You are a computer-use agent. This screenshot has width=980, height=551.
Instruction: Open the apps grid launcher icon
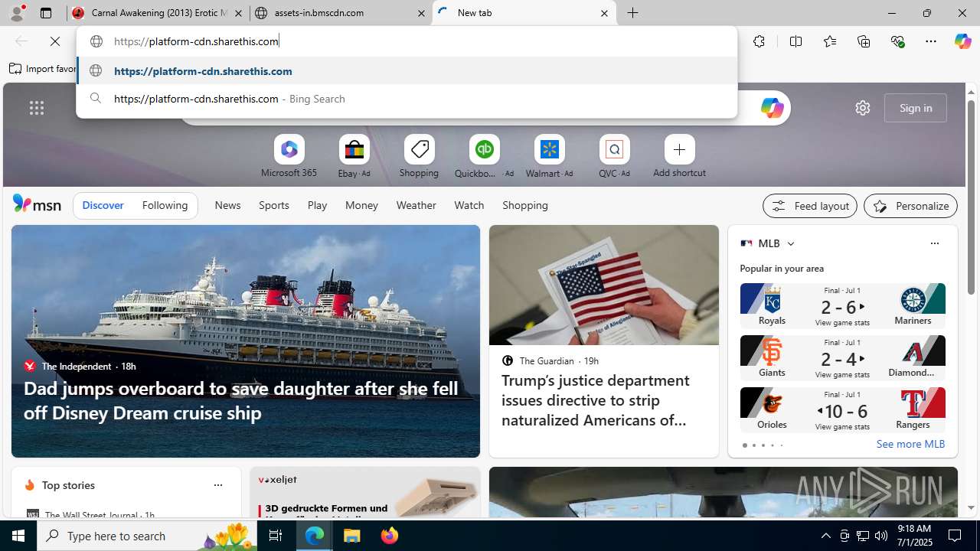(x=37, y=108)
